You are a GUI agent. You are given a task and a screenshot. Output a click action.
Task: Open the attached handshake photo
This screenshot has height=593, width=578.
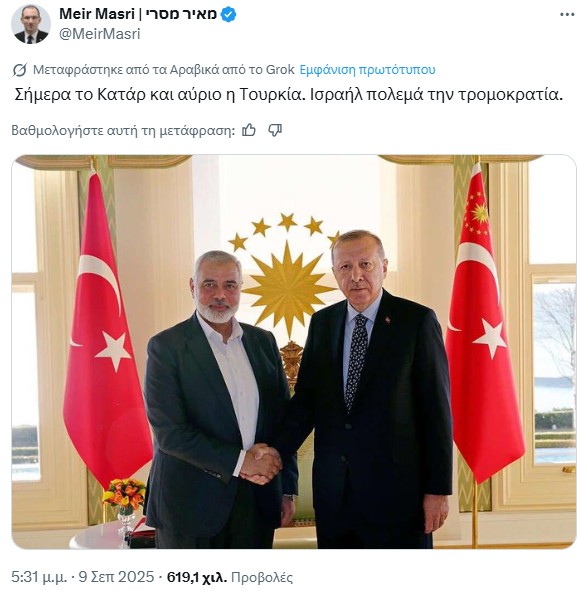click(294, 352)
